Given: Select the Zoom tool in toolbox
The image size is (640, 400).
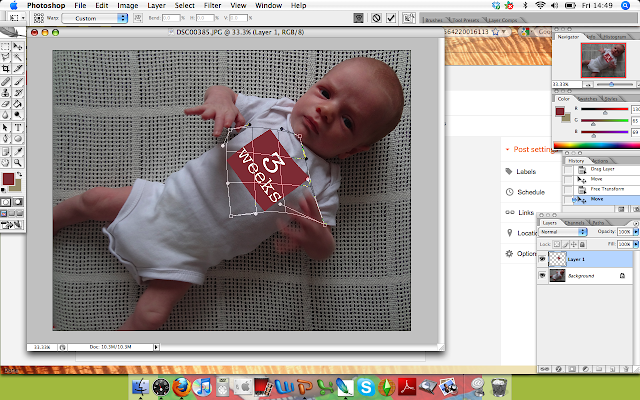Looking at the screenshot, I should (x=18, y=162).
